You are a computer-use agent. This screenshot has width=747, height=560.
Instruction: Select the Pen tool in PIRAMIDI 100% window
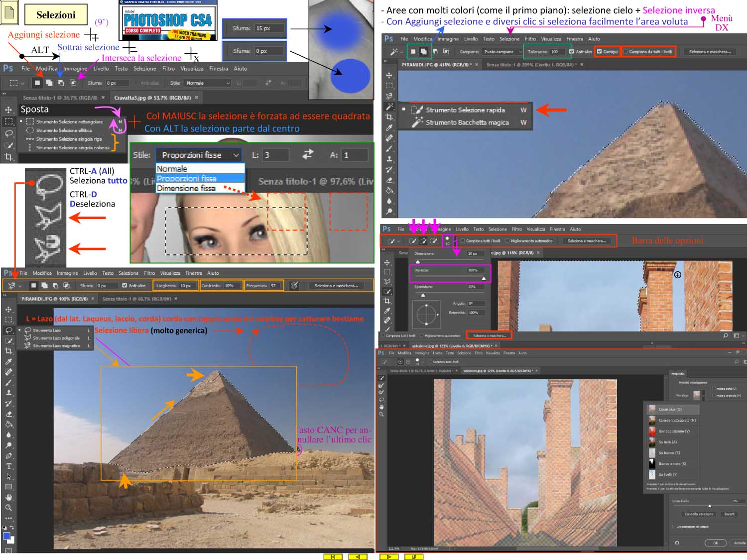coord(8,455)
